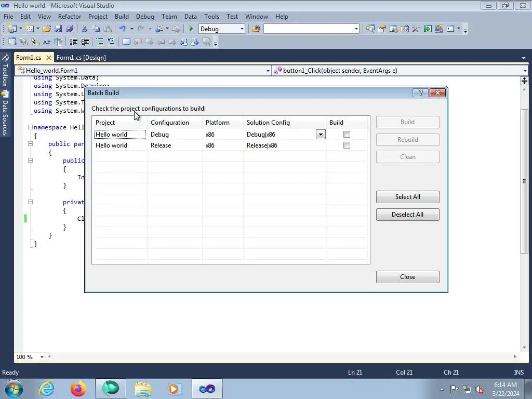Open the Tools menu

212,16
